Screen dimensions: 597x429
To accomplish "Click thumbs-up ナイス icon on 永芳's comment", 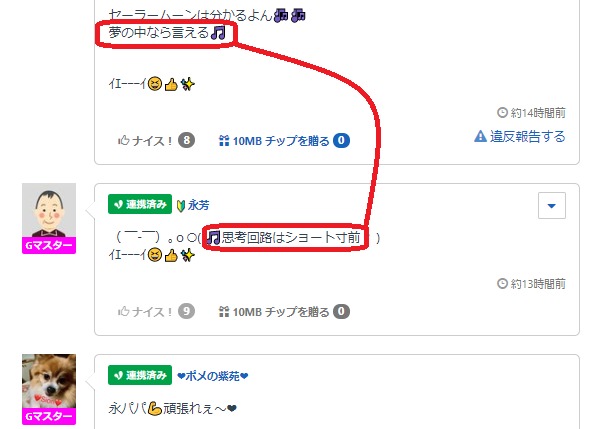I will [x=124, y=311].
